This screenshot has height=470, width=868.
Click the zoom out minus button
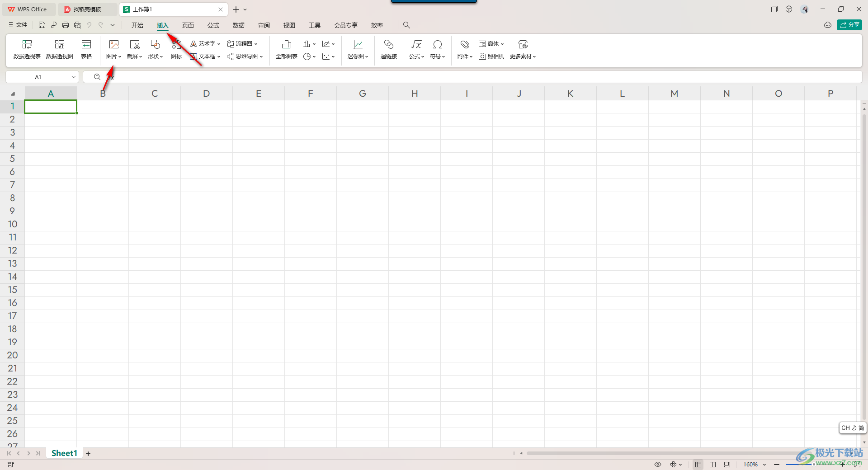777,465
